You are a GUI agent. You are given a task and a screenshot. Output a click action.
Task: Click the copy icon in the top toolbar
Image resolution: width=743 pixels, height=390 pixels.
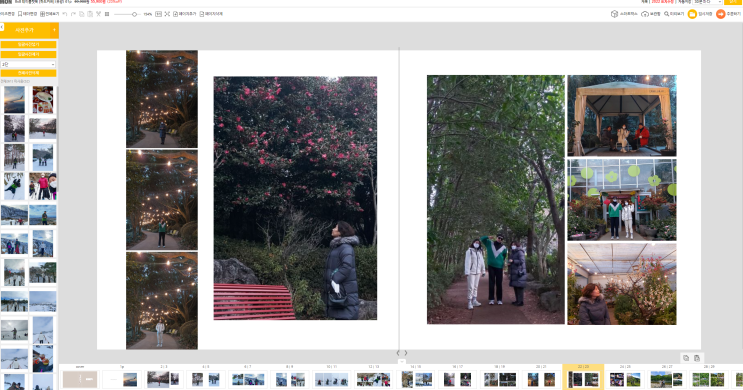[x=82, y=14]
